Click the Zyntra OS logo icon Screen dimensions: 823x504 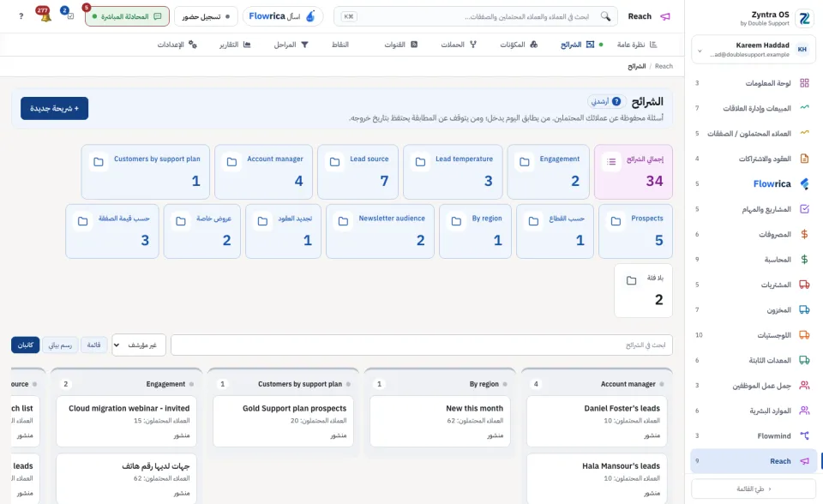(x=804, y=18)
